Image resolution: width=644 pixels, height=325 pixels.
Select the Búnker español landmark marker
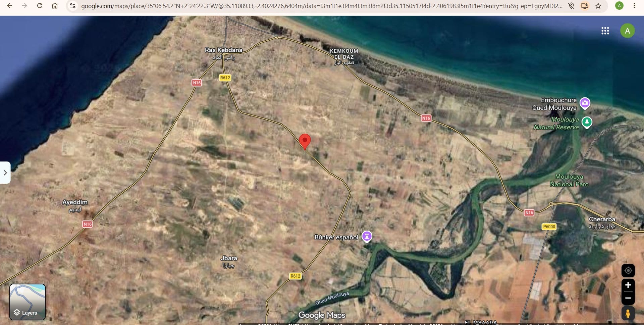point(367,236)
